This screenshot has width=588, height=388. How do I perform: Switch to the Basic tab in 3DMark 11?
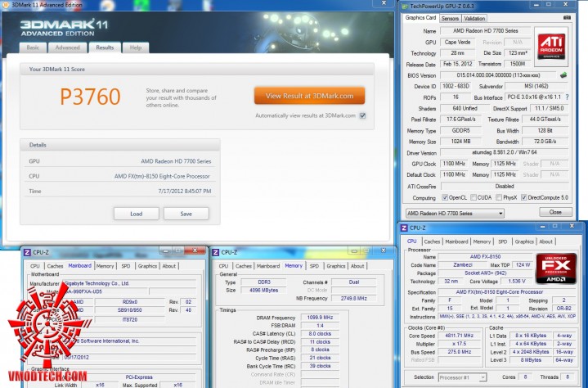pyautogui.click(x=33, y=47)
